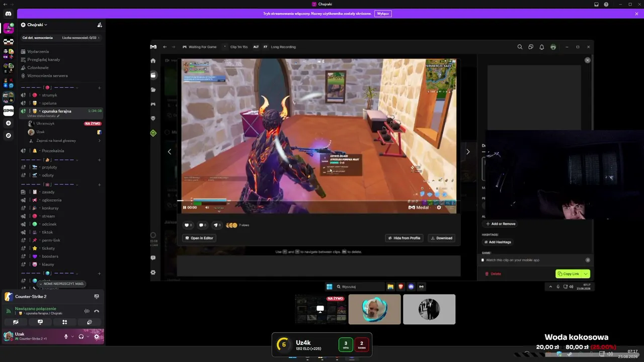Click the Windows Start button in stream
The width and height of the screenshot is (644, 362).
(x=329, y=287)
